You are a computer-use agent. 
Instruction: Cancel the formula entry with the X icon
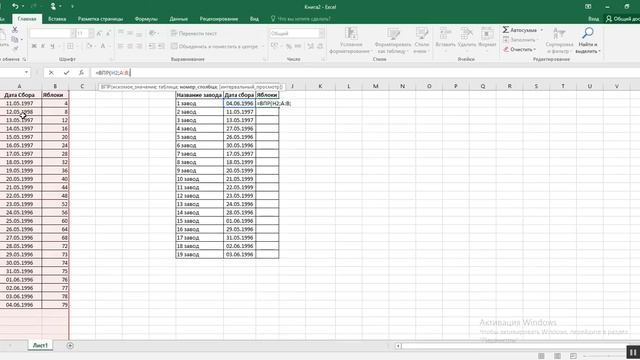pyautogui.click(x=51, y=73)
